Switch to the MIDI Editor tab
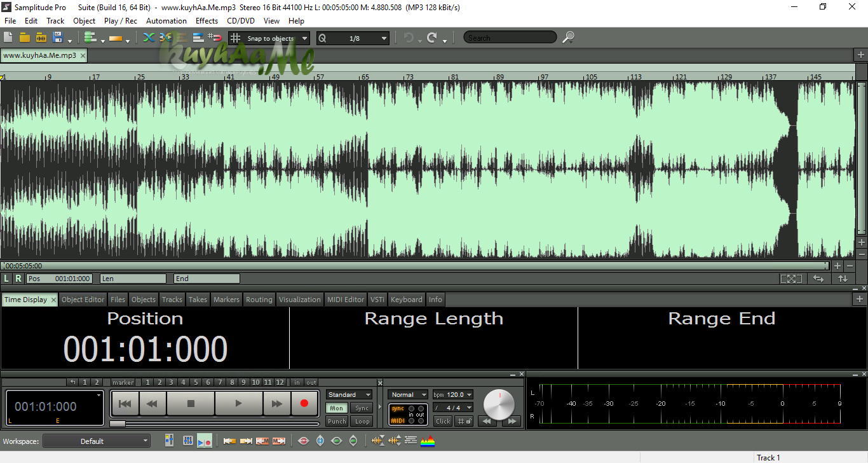868x463 pixels. click(346, 300)
